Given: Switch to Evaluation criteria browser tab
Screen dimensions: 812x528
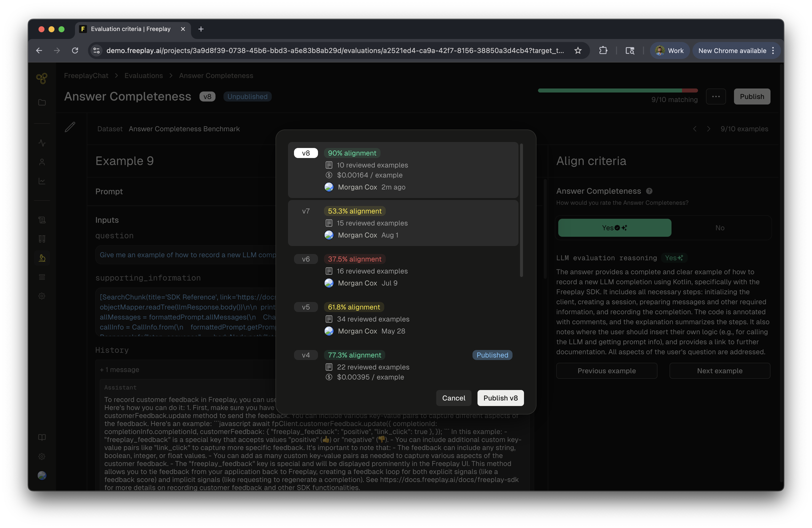Looking at the screenshot, I should click(x=131, y=29).
